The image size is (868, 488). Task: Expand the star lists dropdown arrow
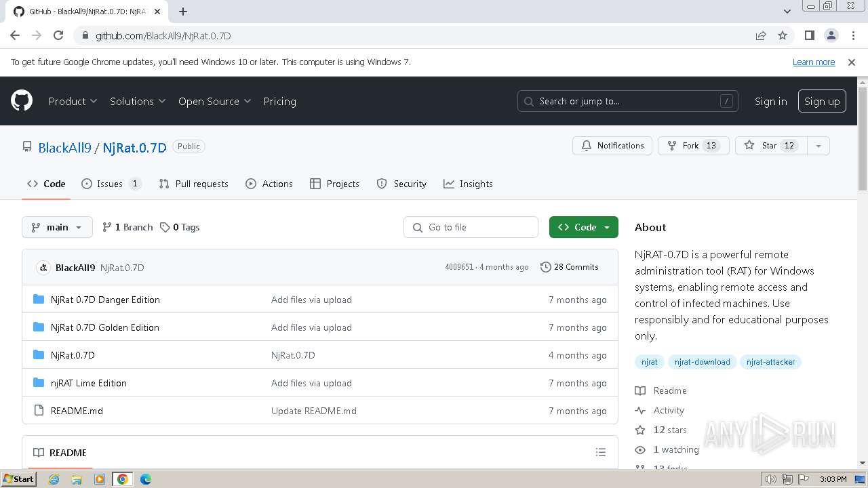818,146
